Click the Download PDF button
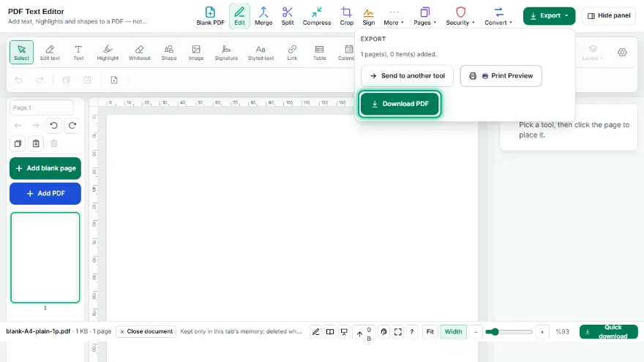644x362 pixels. tap(400, 104)
